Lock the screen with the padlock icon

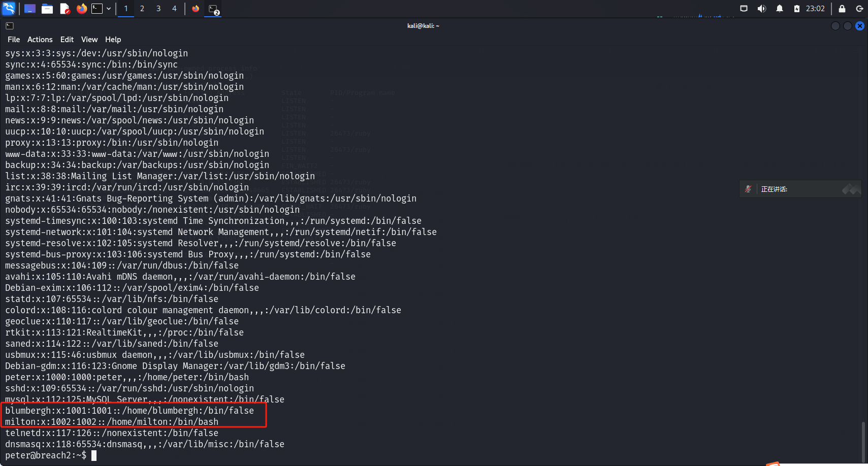pos(842,9)
